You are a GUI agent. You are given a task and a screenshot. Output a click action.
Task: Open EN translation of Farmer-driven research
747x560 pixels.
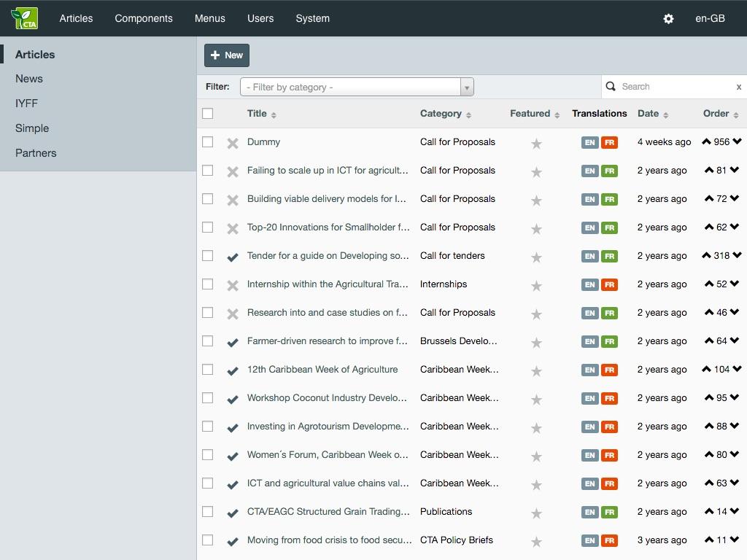[589, 341]
